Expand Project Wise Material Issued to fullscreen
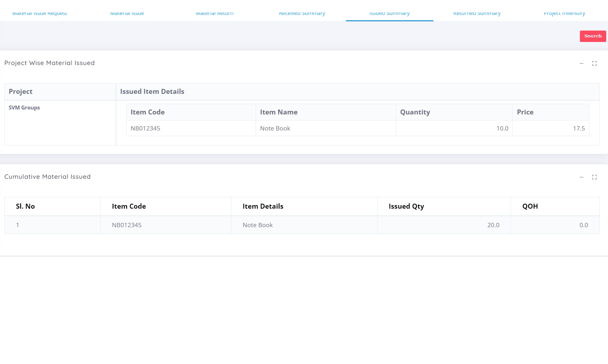The height and width of the screenshot is (364, 608). [594, 64]
